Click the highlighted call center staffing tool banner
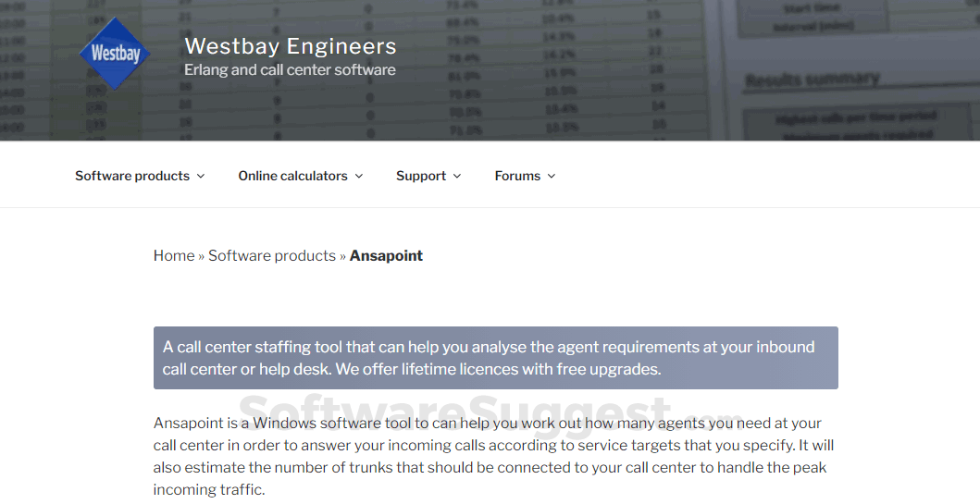980x504 pixels. coord(495,358)
